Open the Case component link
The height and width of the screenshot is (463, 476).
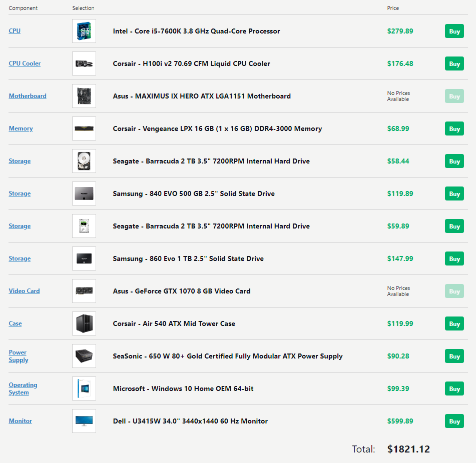click(15, 323)
